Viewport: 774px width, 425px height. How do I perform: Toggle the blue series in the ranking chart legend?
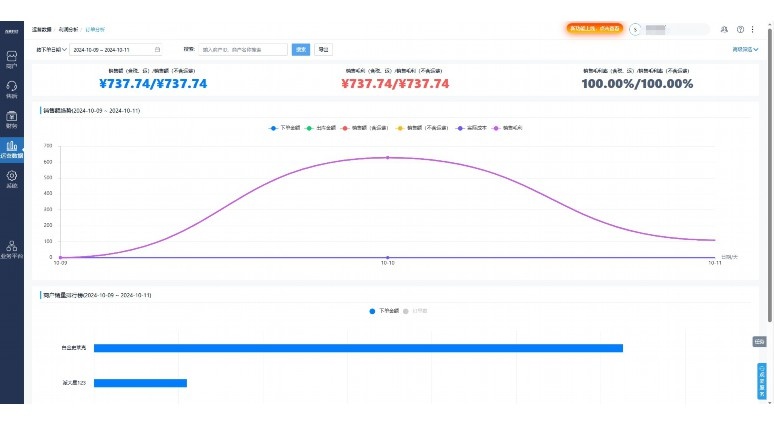tap(384, 311)
